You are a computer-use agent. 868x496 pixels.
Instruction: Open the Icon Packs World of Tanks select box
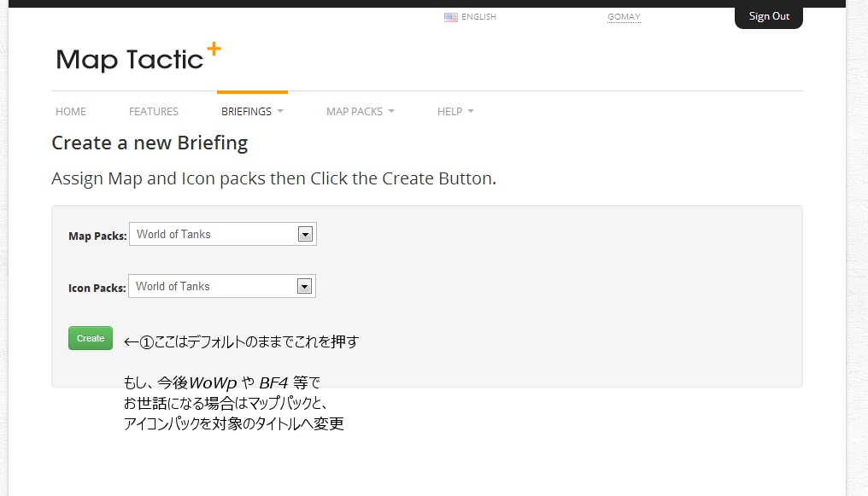[221, 287]
